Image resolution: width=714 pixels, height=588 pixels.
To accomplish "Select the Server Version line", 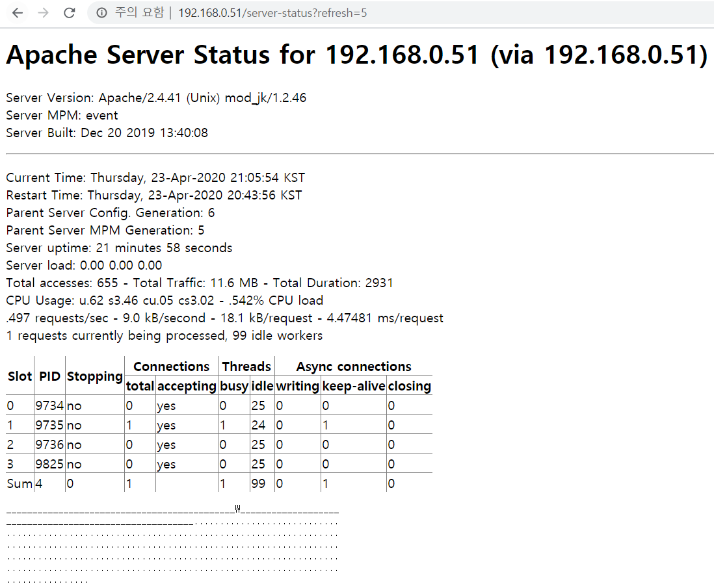I will 156,98.
